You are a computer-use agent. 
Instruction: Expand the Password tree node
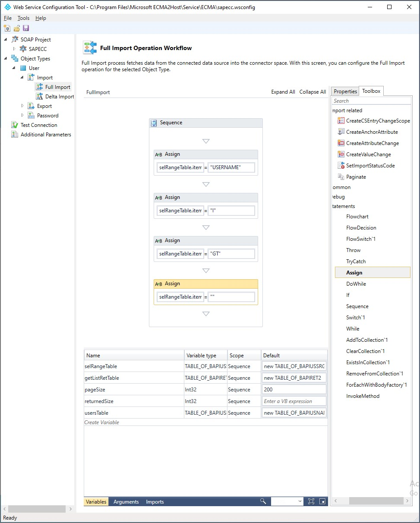(23, 116)
